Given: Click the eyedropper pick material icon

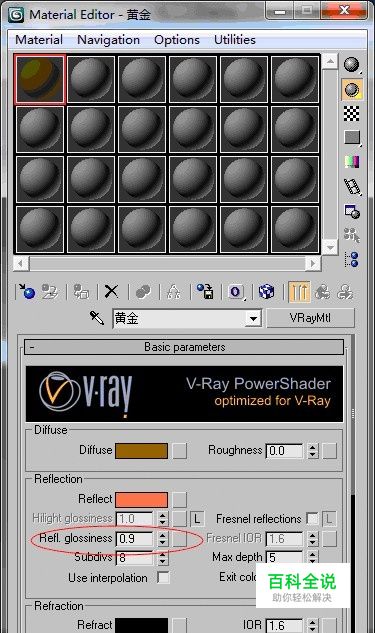Looking at the screenshot, I should pyautogui.click(x=97, y=318).
